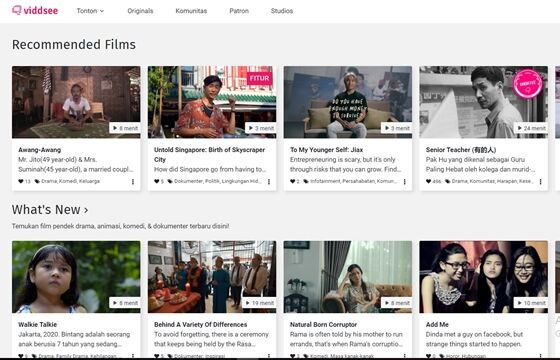This screenshot has width=560, height=360.
Task: Play Natural Born Corruptor via its menit badge
Action: (396, 303)
